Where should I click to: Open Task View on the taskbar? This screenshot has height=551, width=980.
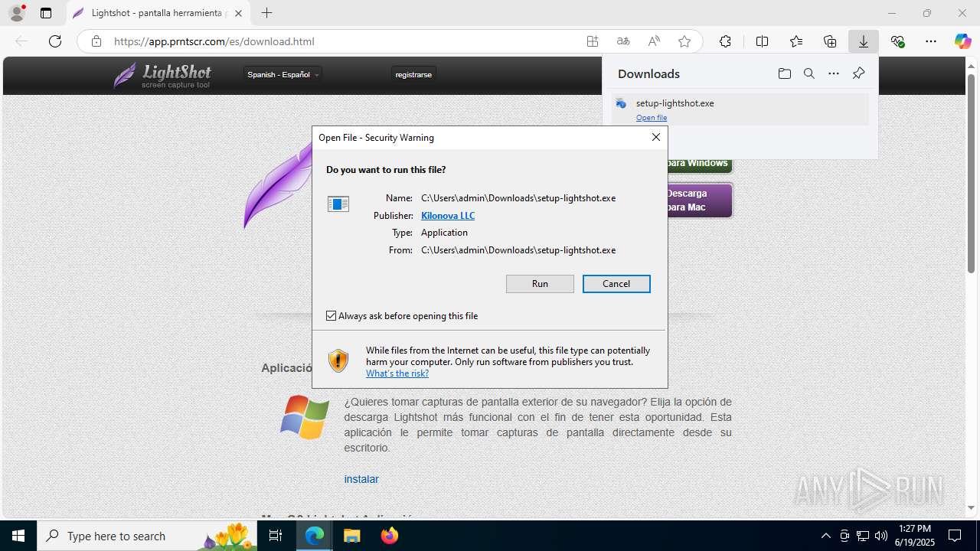276,536
